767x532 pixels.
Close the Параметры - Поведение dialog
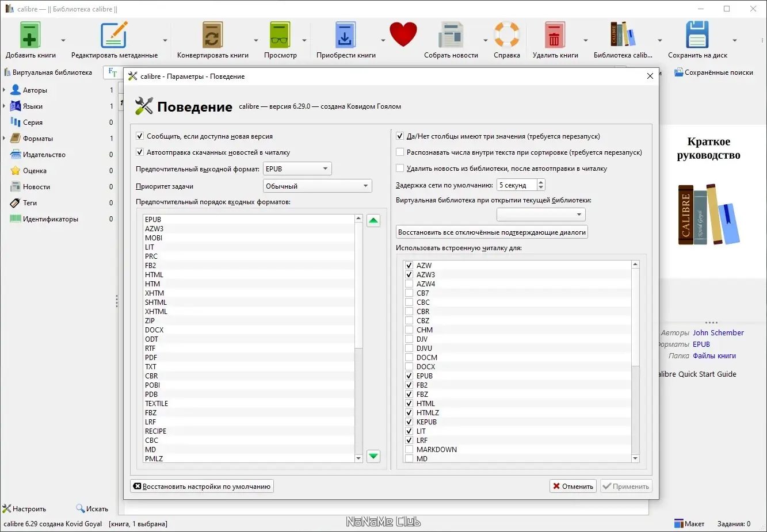point(650,76)
